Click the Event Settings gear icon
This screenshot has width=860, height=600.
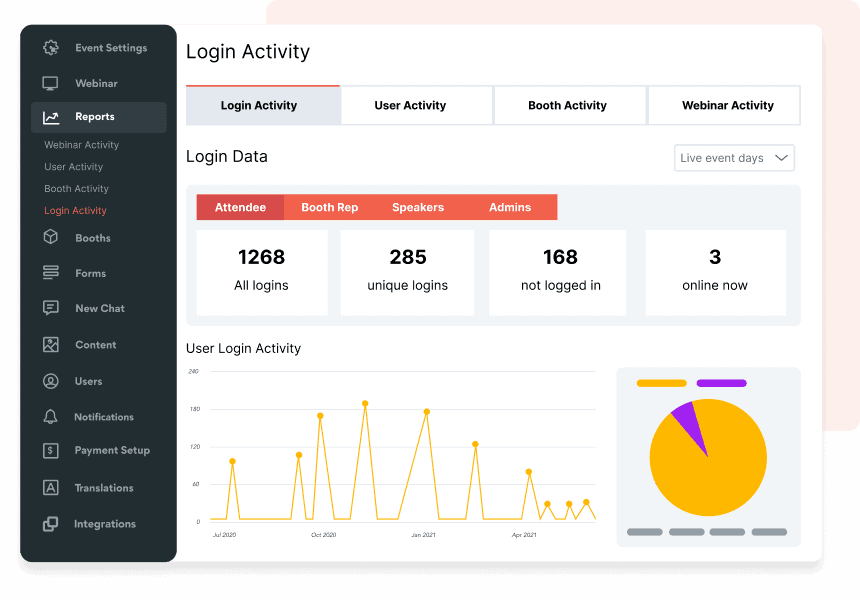point(51,48)
